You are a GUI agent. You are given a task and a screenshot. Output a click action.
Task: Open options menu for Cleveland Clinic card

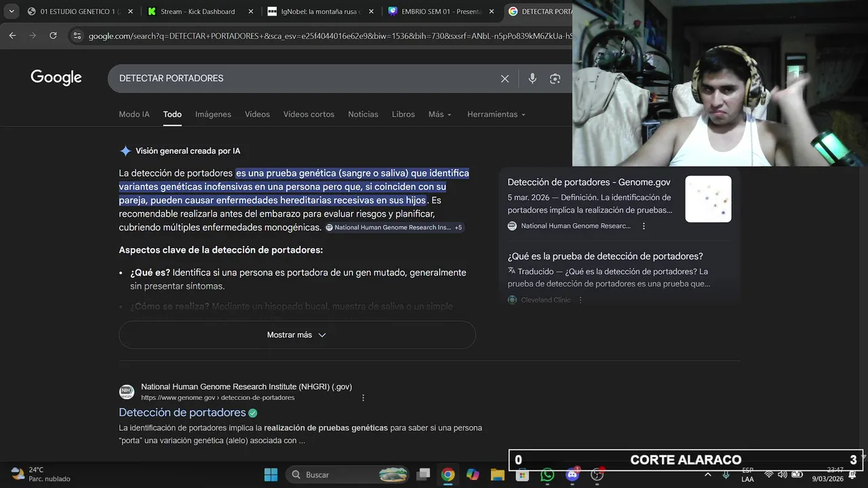point(580,300)
